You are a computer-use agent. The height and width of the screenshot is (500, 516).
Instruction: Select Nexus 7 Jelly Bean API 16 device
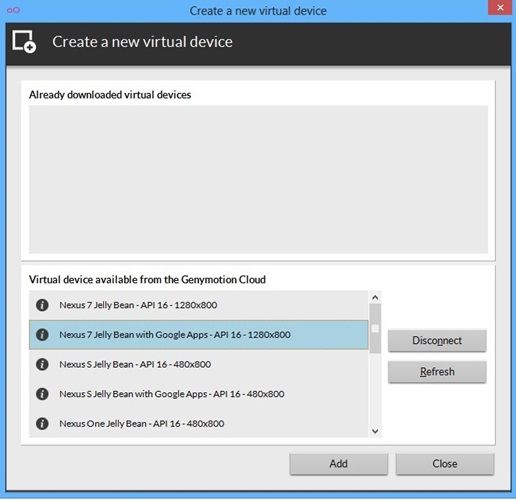199,305
